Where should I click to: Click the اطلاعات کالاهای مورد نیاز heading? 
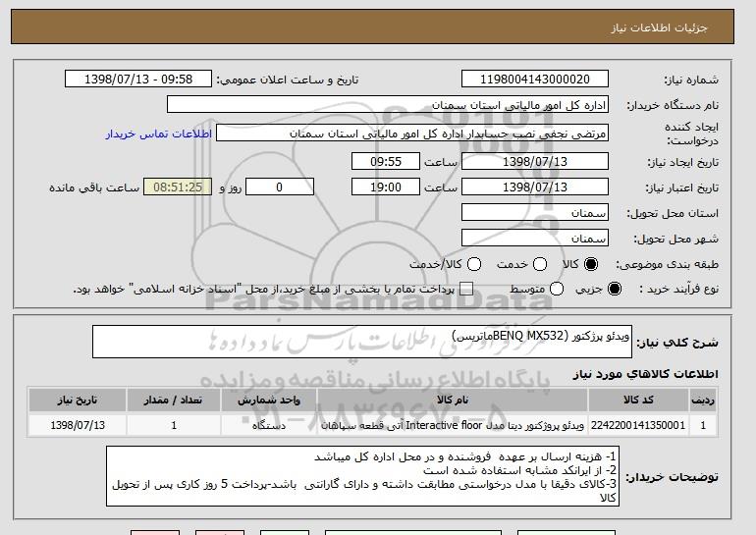pos(646,374)
